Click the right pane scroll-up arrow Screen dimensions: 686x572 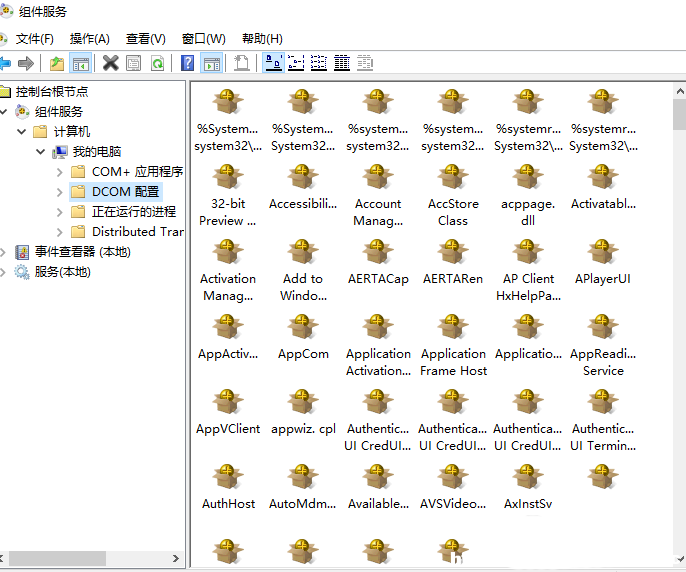pos(679,91)
